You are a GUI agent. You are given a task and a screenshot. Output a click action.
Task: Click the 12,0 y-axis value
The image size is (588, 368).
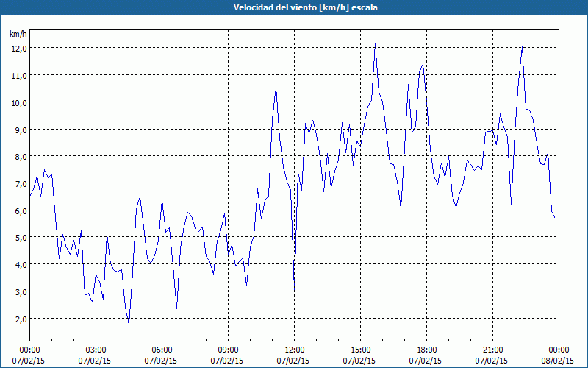coord(19,49)
